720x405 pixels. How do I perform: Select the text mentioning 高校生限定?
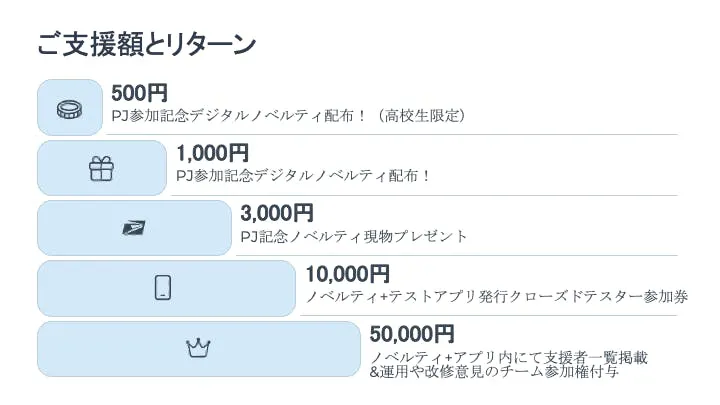pos(289,116)
